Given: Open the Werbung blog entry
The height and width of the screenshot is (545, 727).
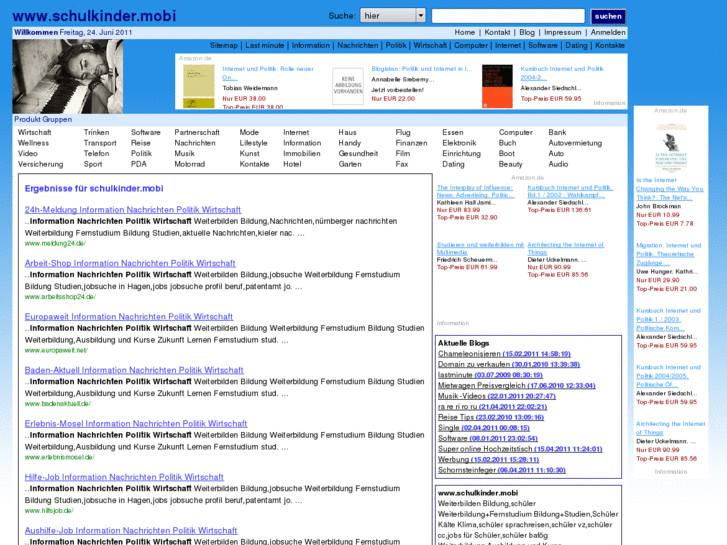Looking at the screenshot, I should click(489, 460).
